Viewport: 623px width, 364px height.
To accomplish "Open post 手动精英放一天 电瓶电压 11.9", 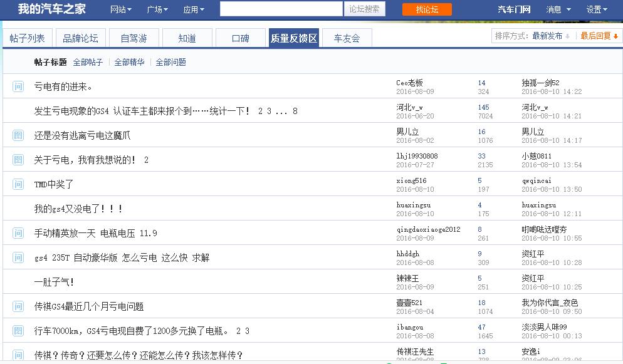I will click(95, 233).
